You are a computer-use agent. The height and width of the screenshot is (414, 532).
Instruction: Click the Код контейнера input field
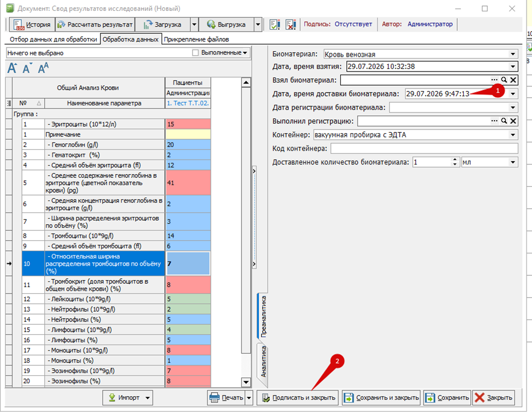pos(424,149)
